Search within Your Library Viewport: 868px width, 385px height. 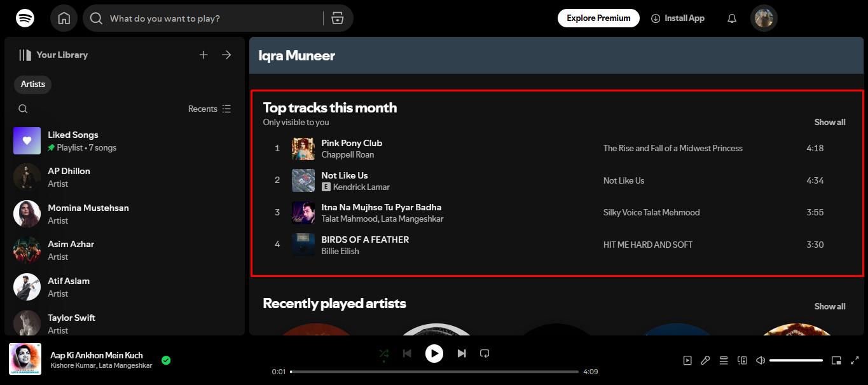point(23,109)
